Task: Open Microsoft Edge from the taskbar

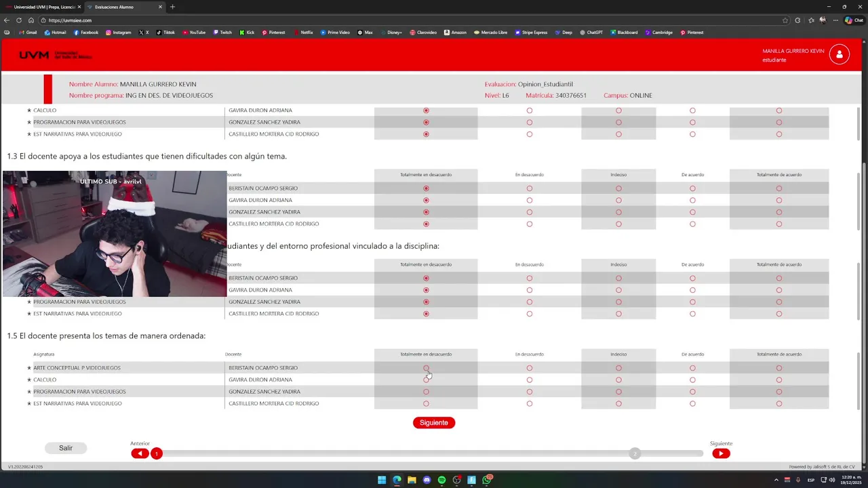Action: (x=397, y=480)
